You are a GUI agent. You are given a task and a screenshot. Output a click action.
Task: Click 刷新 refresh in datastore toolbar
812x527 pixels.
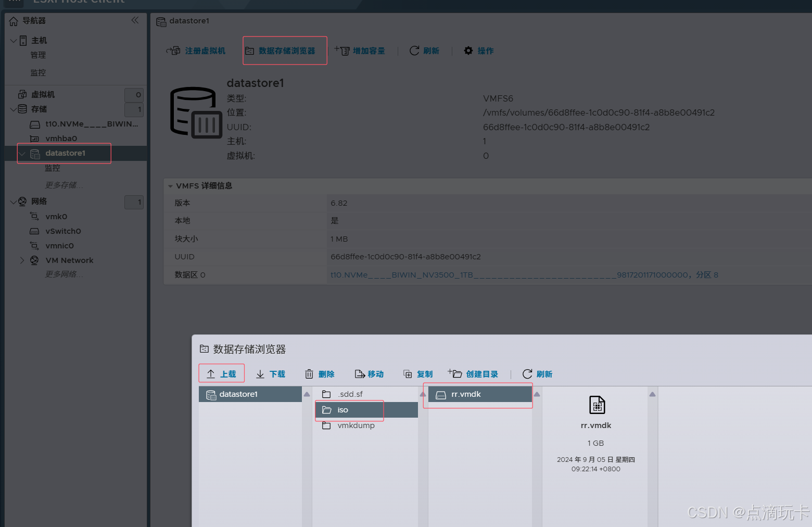[424, 51]
